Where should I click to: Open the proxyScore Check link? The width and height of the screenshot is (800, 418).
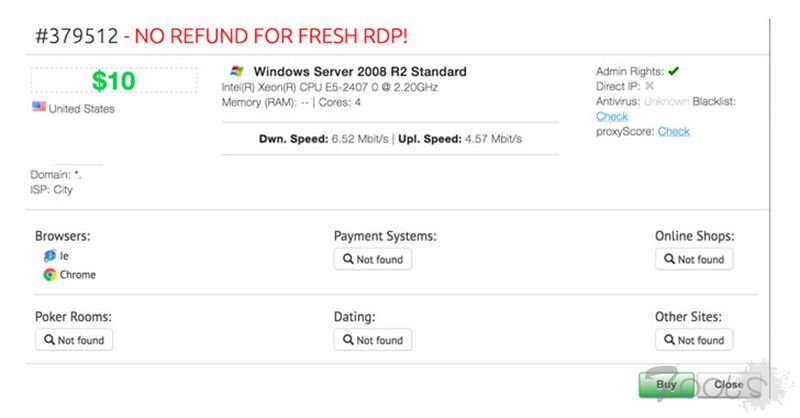673,132
